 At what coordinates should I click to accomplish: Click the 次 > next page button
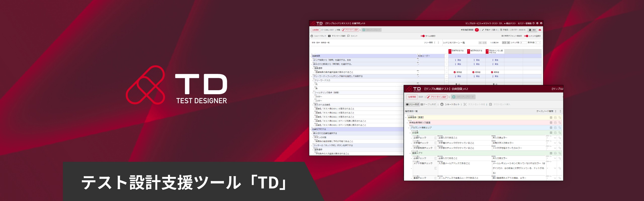[504, 43]
